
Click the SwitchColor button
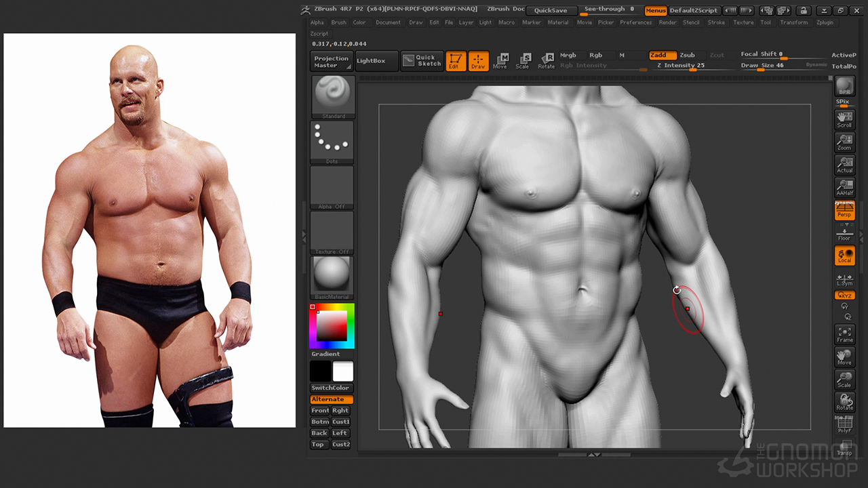pyautogui.click(x=331, y=388)
